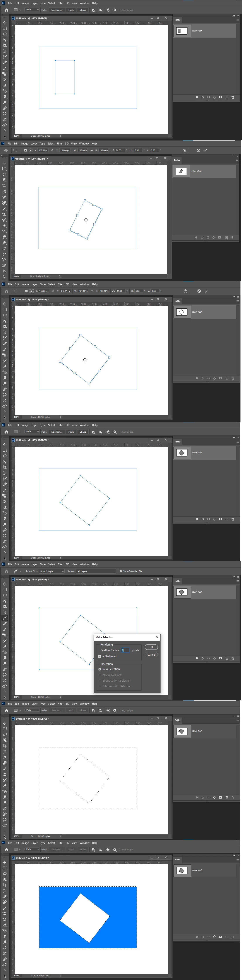This screenshot has height=980, width=242.
Task: Open path operations icon above the upright rectangle path
Action: (x=93, y=10)
